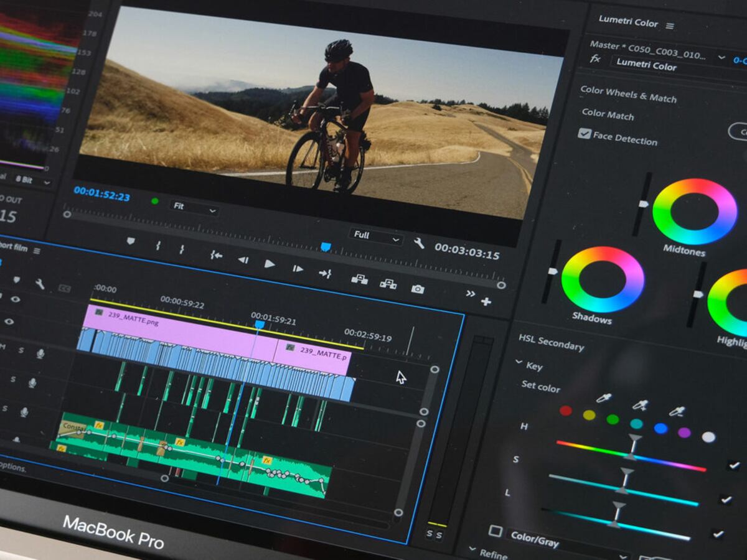Open the Button Editor plus icon
747x560 pixels.
pyautogui.click(x=486, y=302)
